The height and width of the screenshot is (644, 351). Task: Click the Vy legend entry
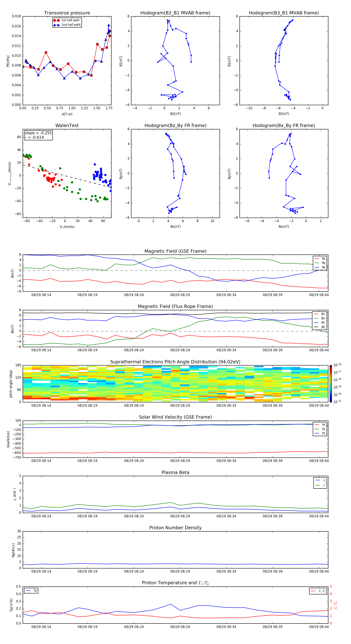(320, 429)
